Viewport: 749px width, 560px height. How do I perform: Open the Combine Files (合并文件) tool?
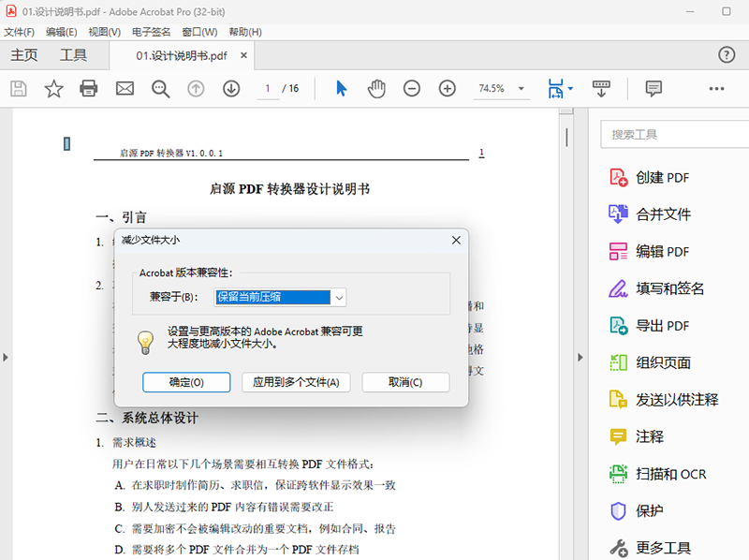pyautogui.click(x=650, y=214)
